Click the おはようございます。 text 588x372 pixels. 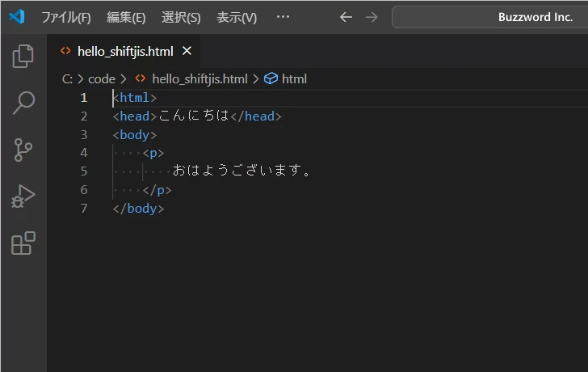(241, 171)
